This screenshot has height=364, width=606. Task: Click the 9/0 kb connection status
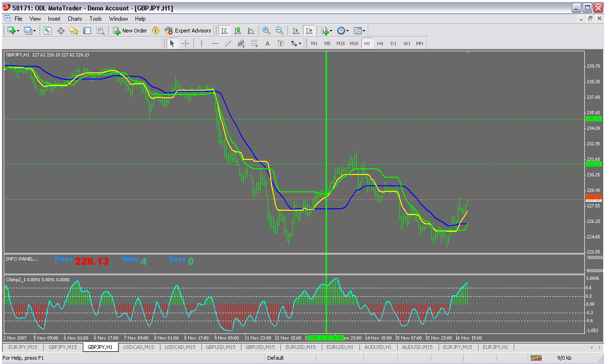pos(565,358)
